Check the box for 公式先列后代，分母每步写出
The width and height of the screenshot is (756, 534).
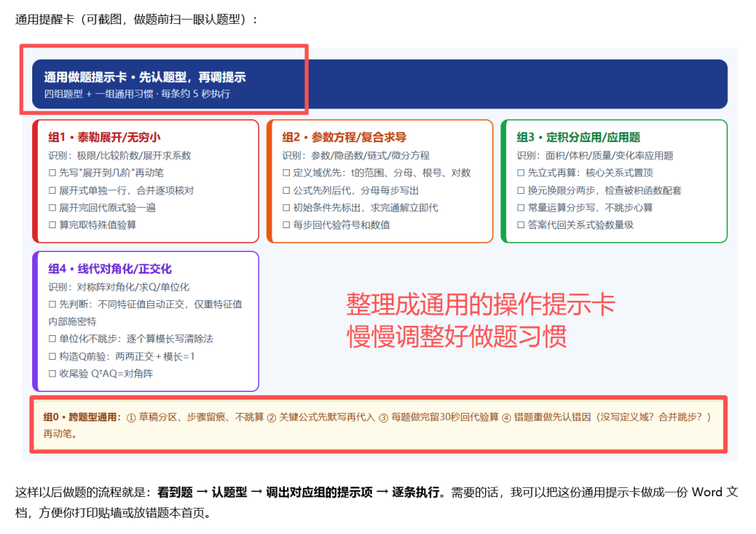286,190
